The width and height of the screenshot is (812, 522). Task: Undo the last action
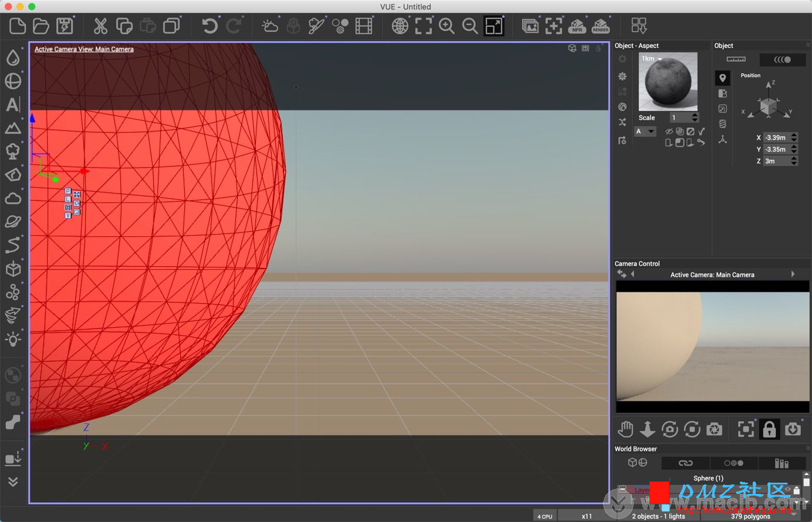[209, 26]
